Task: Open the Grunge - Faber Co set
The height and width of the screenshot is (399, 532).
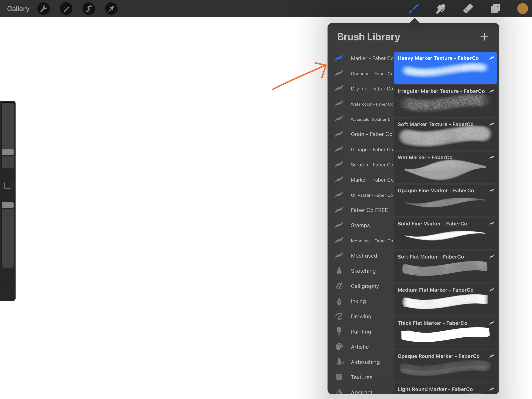Action: pyautogui.click(x=364, y=149)
